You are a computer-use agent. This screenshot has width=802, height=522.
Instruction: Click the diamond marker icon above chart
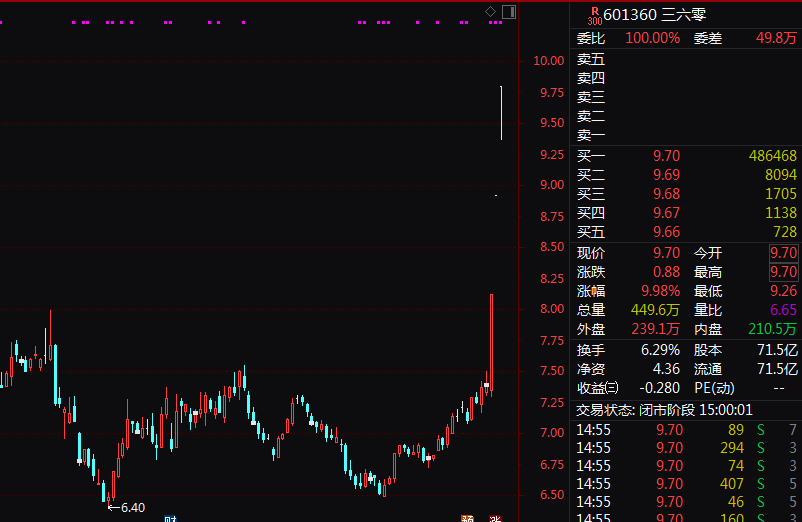490,11
